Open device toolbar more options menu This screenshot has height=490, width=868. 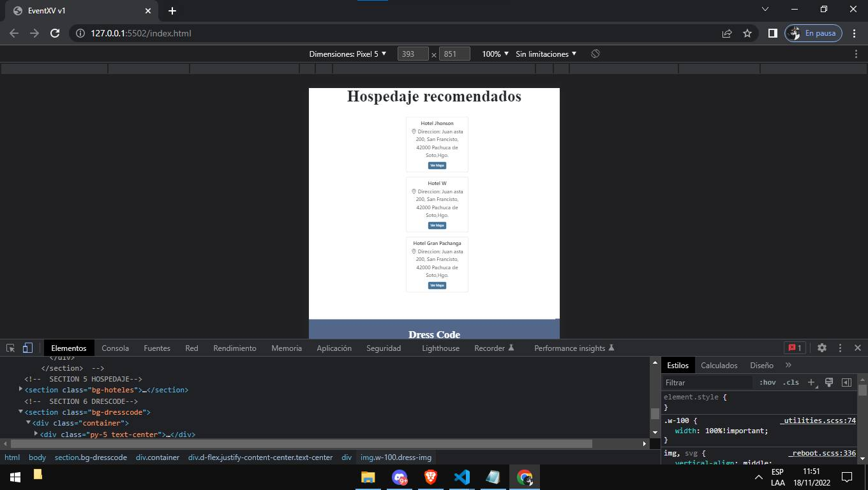click(856, 54)
